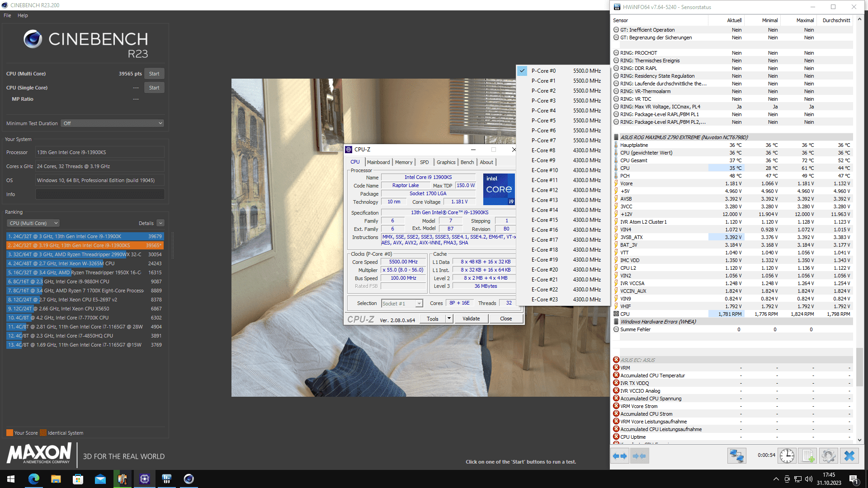This screenshot has width=868, height=488.
Task: Select E-Core #8 in core list
Action: [563, 150]
